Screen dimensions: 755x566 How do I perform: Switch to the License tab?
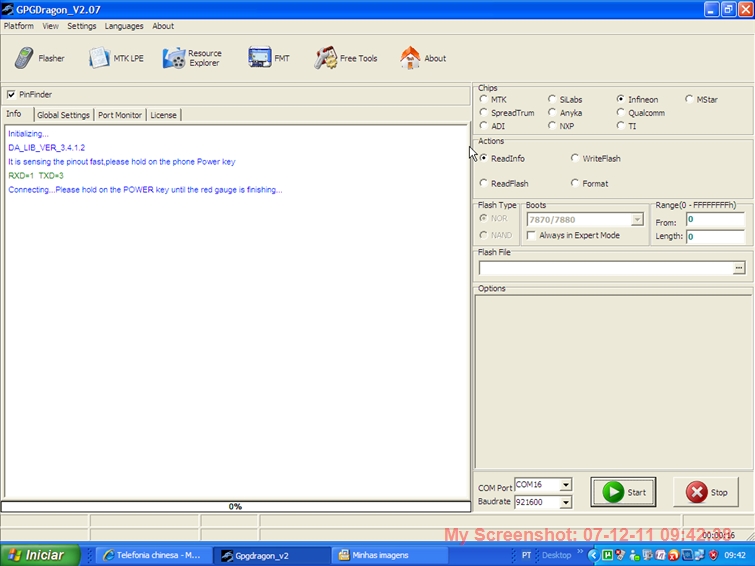pyautogui.click(x=163, y=115)
